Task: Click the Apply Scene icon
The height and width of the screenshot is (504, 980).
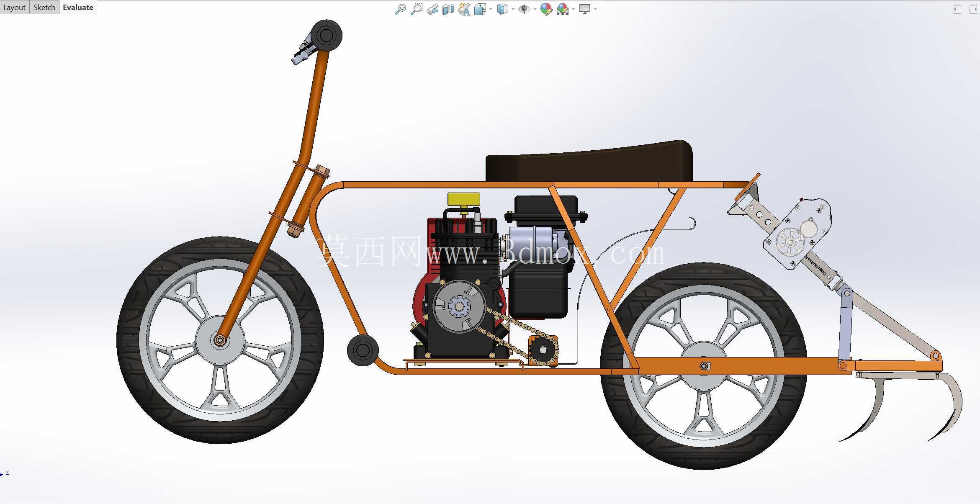Action: click(563, 9)
